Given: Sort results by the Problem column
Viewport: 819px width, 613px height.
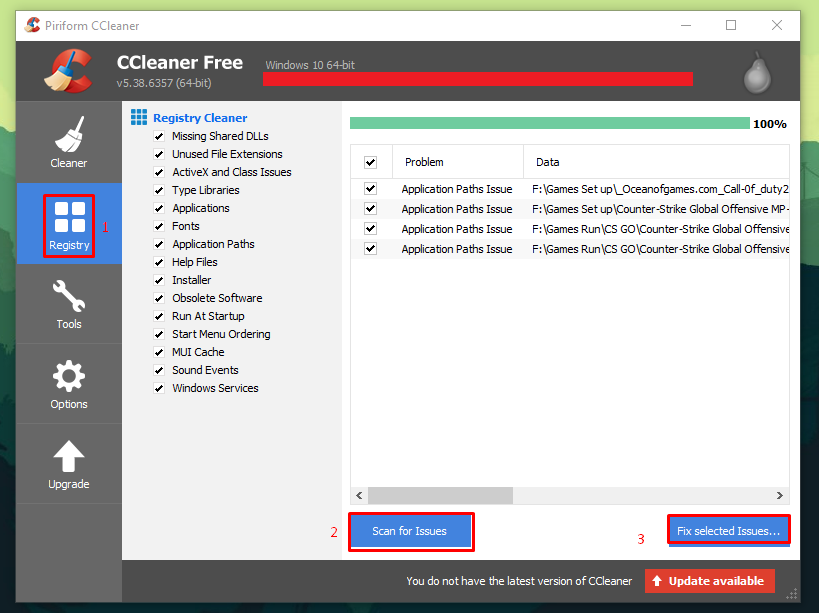Looking at the screenshot, I should click(458, 162).
